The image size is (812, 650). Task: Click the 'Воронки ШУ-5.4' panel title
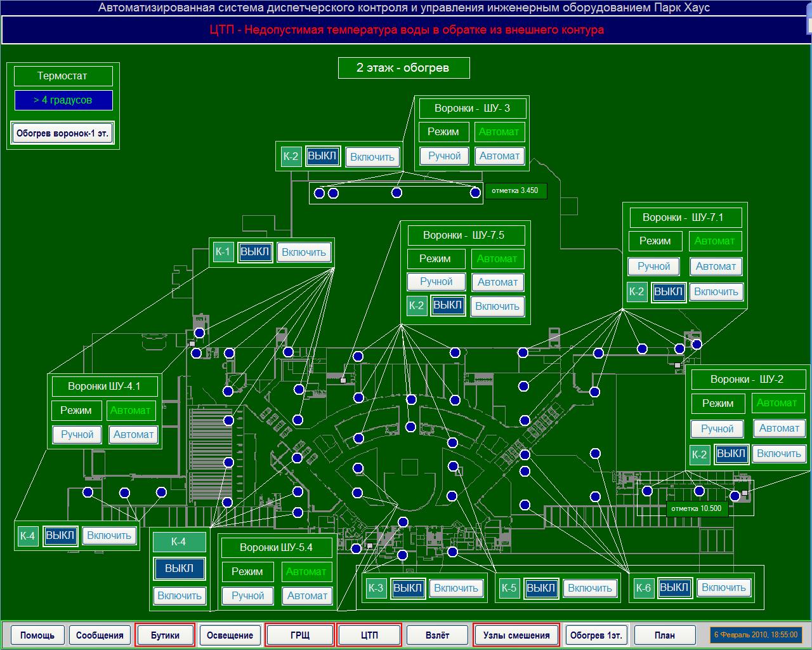coord(277,548)
